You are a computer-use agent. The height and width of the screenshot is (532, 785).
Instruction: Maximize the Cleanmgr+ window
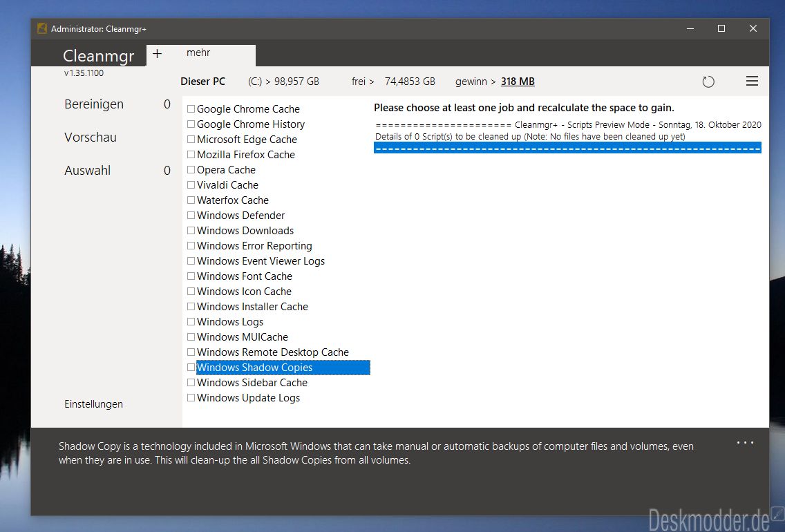721,28
